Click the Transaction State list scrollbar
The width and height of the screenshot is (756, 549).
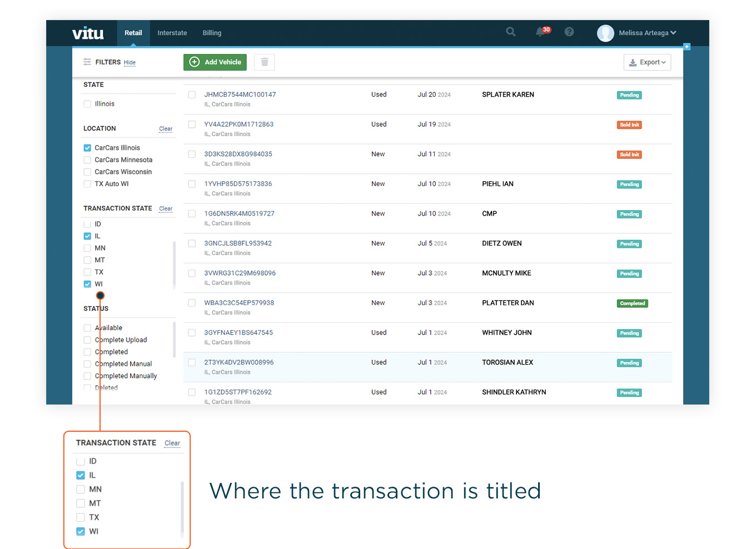click(x=174, y=264)
